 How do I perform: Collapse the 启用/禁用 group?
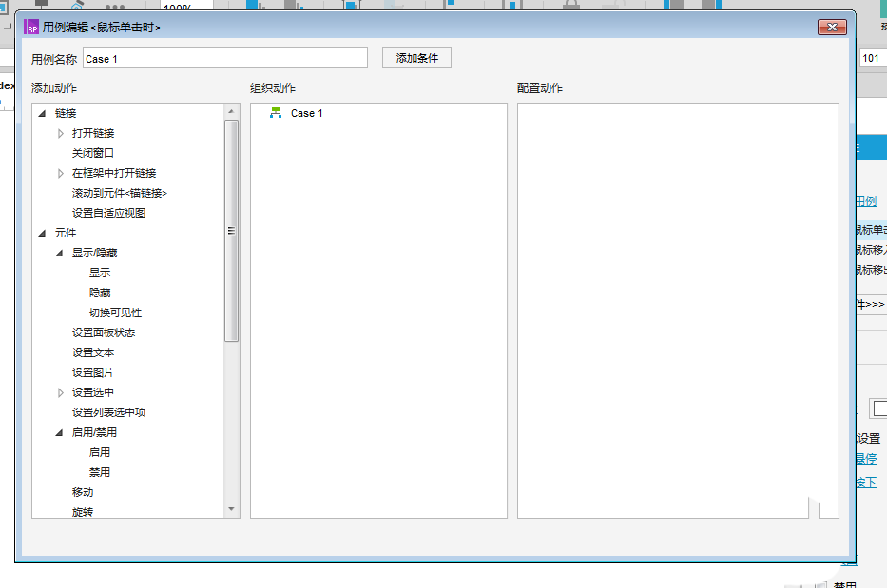pyautogui.click(x=59, y=432)
